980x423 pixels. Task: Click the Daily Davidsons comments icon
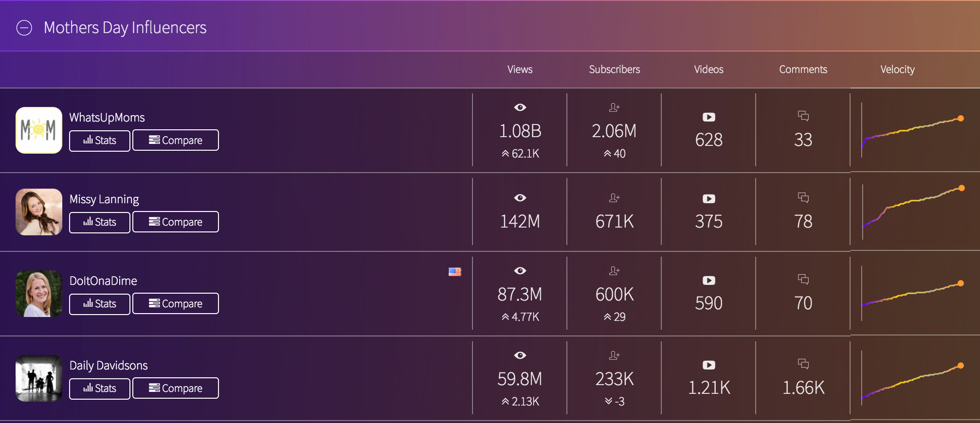[803, 364]
